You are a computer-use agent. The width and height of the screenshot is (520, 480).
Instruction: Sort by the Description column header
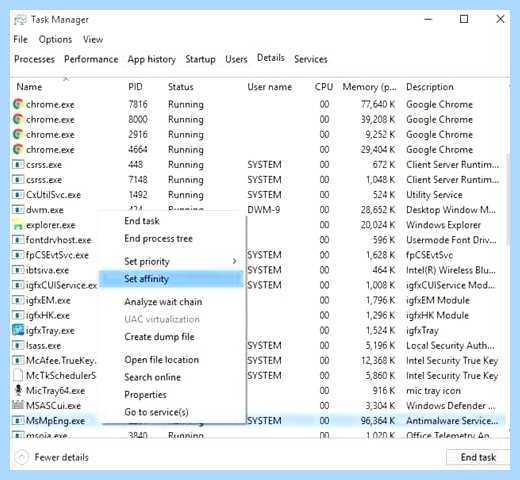tap(430, 87)
